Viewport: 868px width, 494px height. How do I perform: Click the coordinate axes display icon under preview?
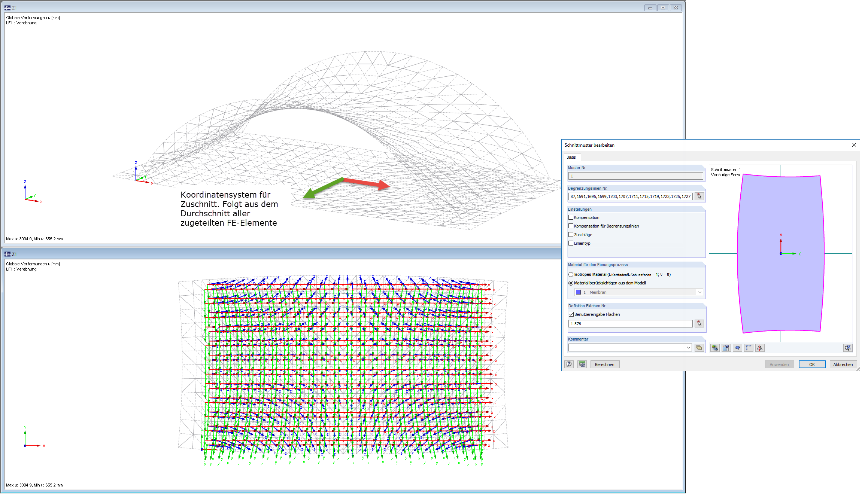click(x=748, y=348)
